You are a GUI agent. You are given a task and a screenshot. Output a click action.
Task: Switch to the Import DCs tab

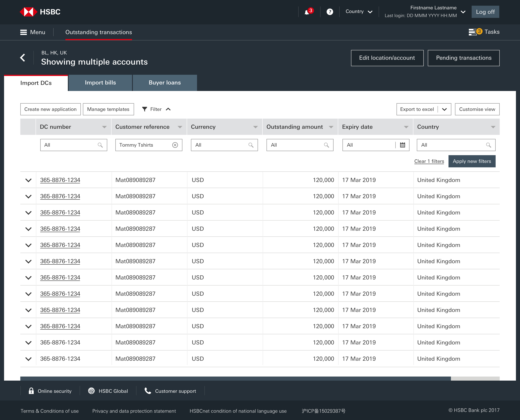pos(36,83)
